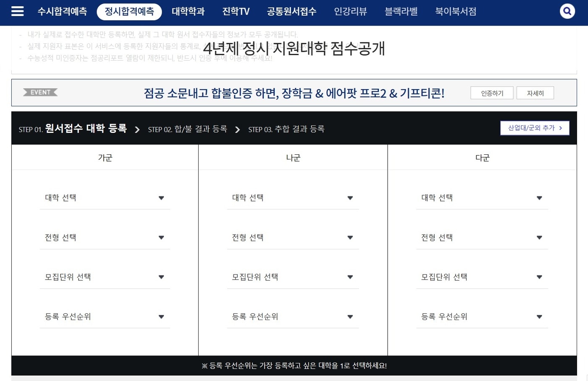Select the 수시합격예측 menu item
Image resolution: width=588 pixels, height=381 pixels.
pyautogui.click(x=62, y=12)
